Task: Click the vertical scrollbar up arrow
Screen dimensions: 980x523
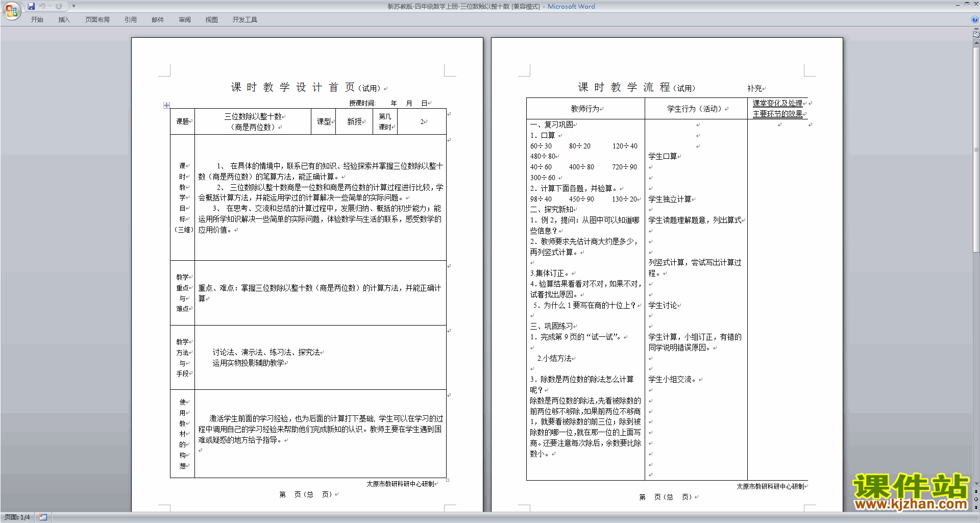Action: tap(976, 43)
